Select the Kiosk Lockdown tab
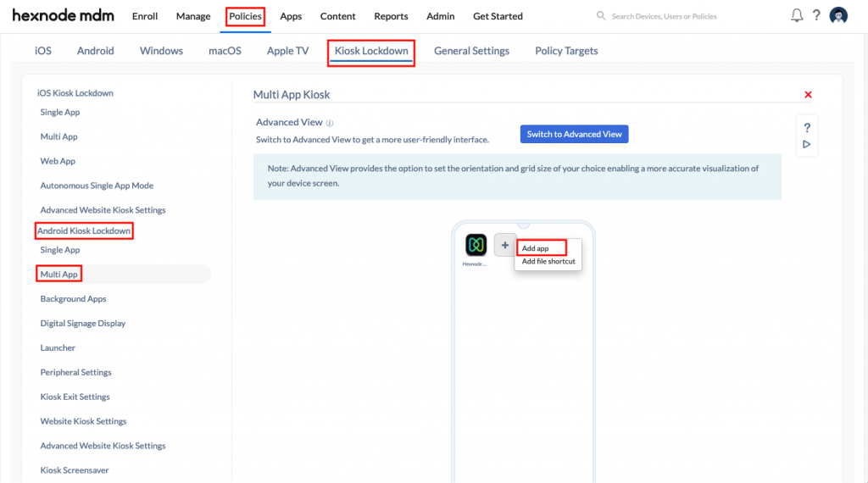Screen dimensions: 868x483 (x=371, y=50)
